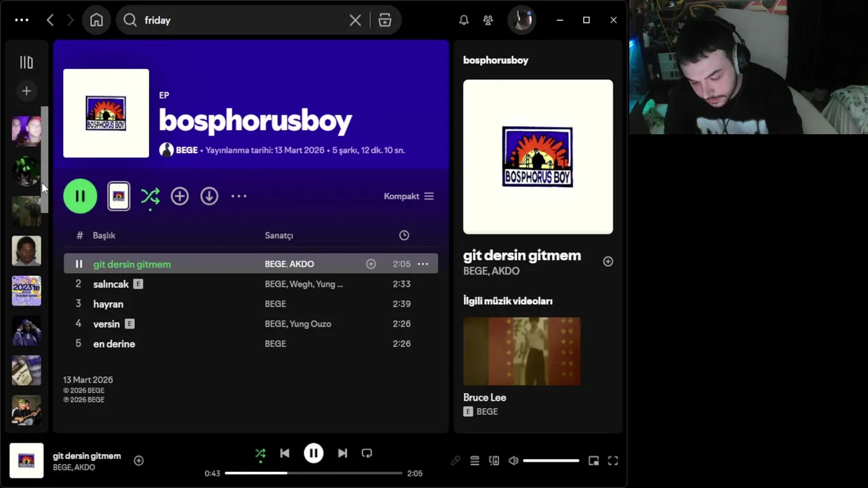The width and height of the screenshot is (868, 488).
Task: Open 2023'te playlist thumbnail in sidebar
Action: (26, 291)
